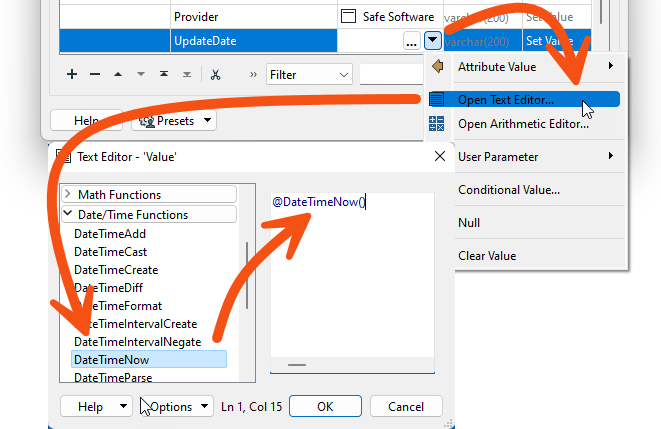Confirm with the OK button
This screenshot has width=661, height=429.
tap(325, 406)
